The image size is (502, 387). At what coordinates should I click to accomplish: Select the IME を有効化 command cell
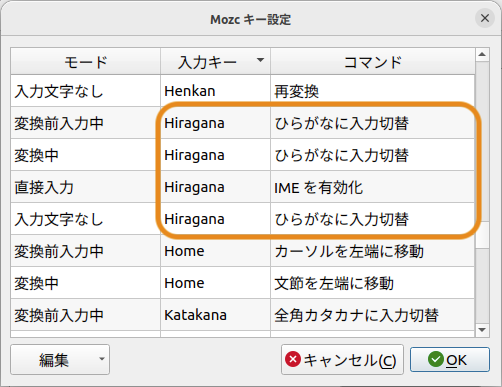[373, 187]
